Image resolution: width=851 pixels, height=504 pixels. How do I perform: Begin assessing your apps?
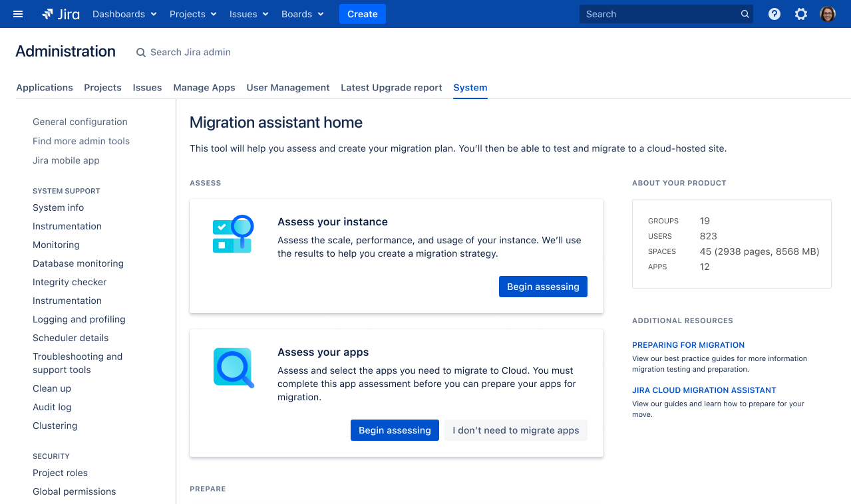[x=395, y=430]
